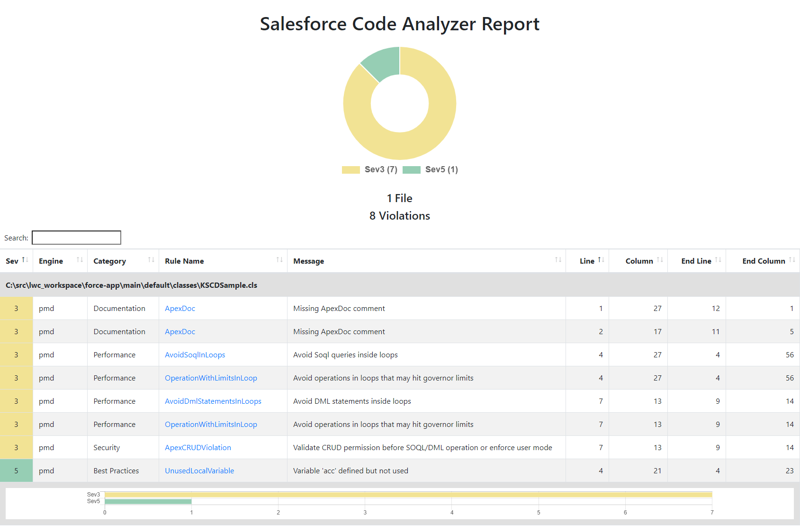Image resolution: width=800 pixels, height=532 pixels.
Task: Click the '1 File' summary text
Action: click(x=399, y=198)
